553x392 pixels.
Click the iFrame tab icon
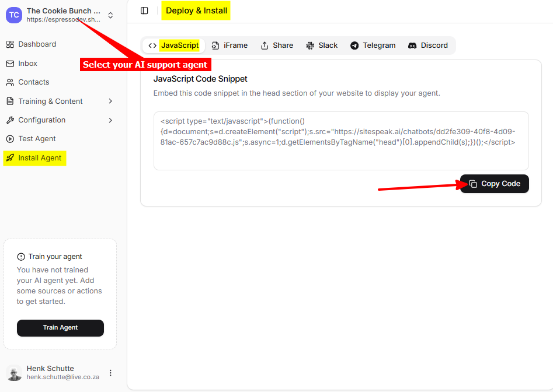tap(215, 45)
